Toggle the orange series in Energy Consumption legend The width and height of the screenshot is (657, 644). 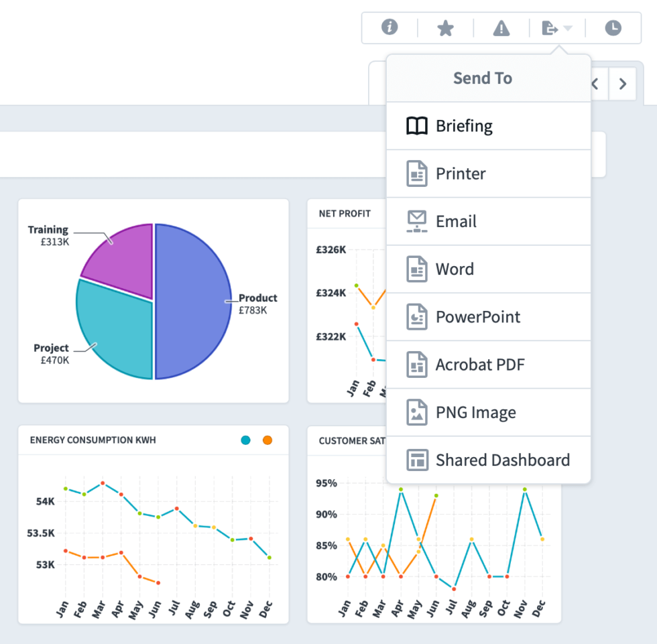click(267, 440)
